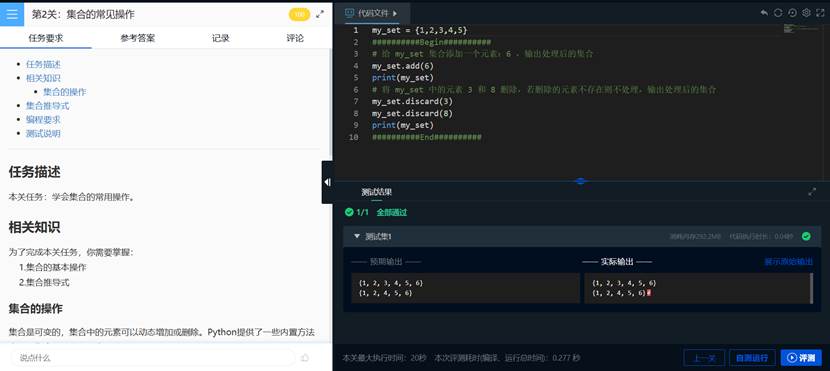Viewport: 830px width, 371px height.
Task: Click line number 10 in the editor gutter
Action: pos(354,137)
